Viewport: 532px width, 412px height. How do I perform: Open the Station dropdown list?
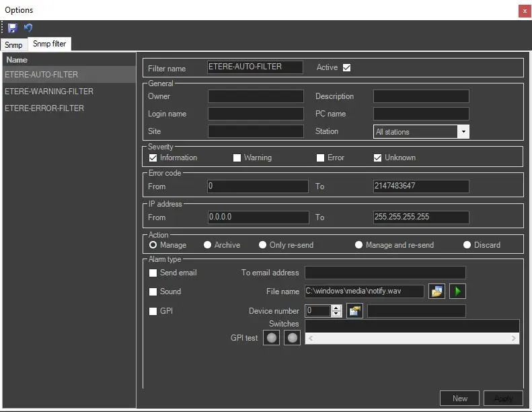(463, 132)
